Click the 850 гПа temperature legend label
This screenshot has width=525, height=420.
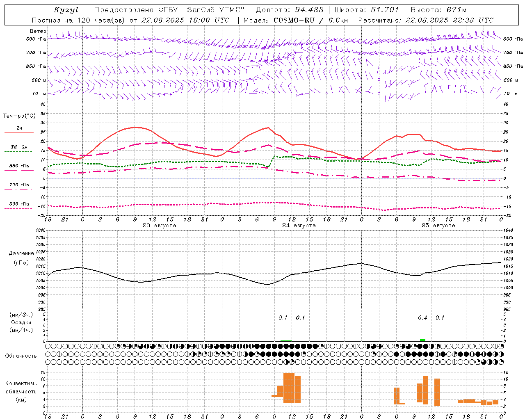click(x=19, y=166)
